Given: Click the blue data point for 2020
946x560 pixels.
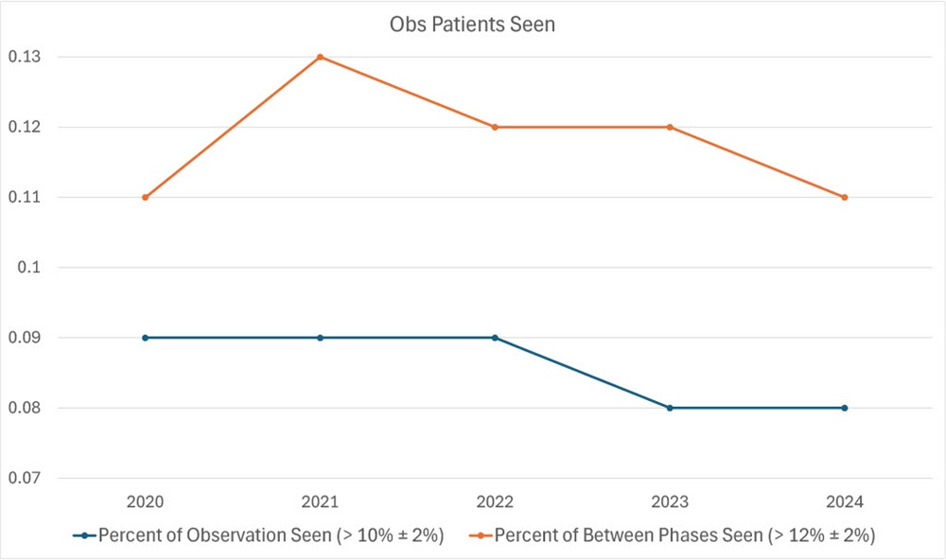Looking at the screenshot, I should click(145, 338).
